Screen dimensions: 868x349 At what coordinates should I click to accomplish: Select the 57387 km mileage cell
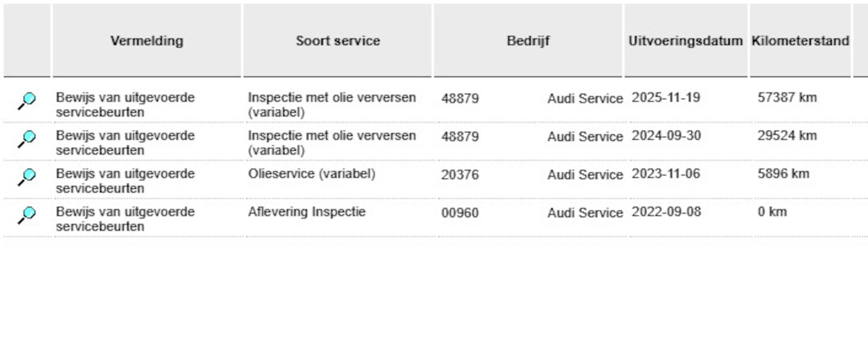click(787, 97)
